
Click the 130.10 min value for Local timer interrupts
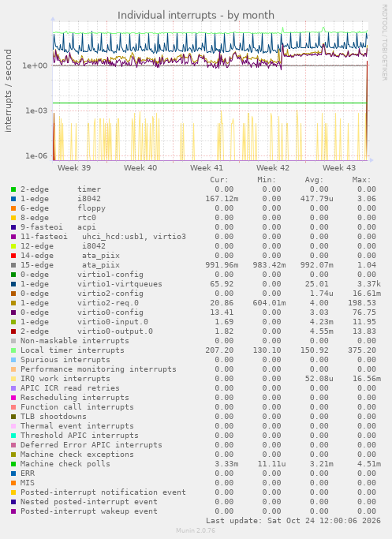click(x=267, y=350)
